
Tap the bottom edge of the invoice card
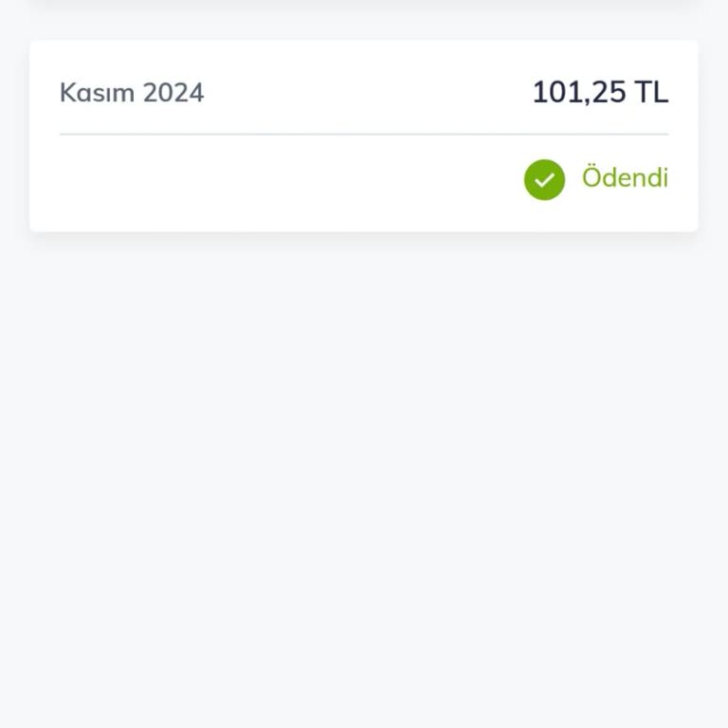(x=363, y=227)
